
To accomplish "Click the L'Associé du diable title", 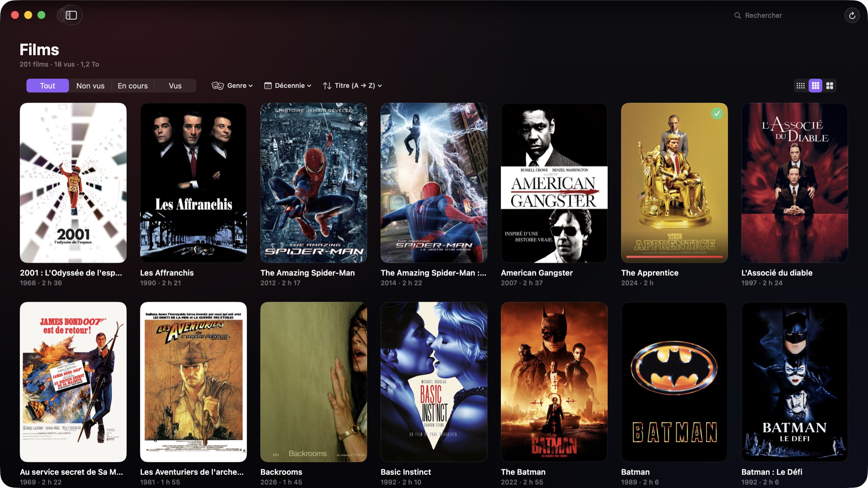I will [x=777, y=273].
